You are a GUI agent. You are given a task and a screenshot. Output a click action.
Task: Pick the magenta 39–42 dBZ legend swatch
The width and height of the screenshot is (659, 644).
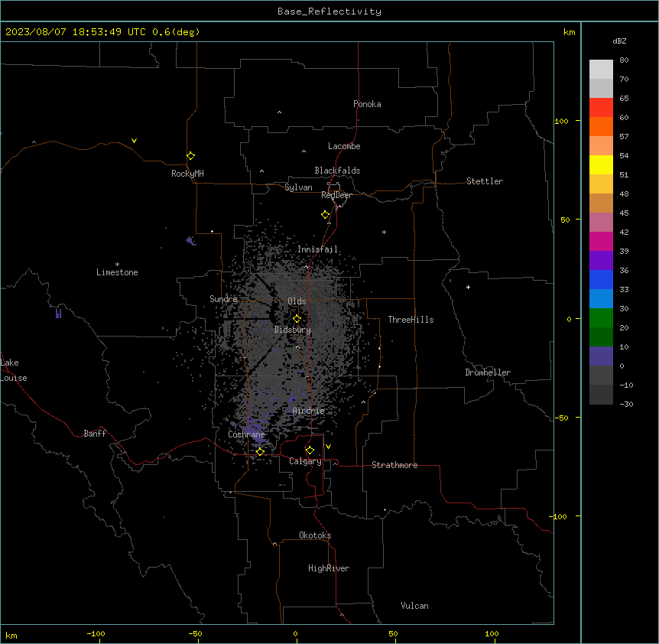[x=601, y=242]
